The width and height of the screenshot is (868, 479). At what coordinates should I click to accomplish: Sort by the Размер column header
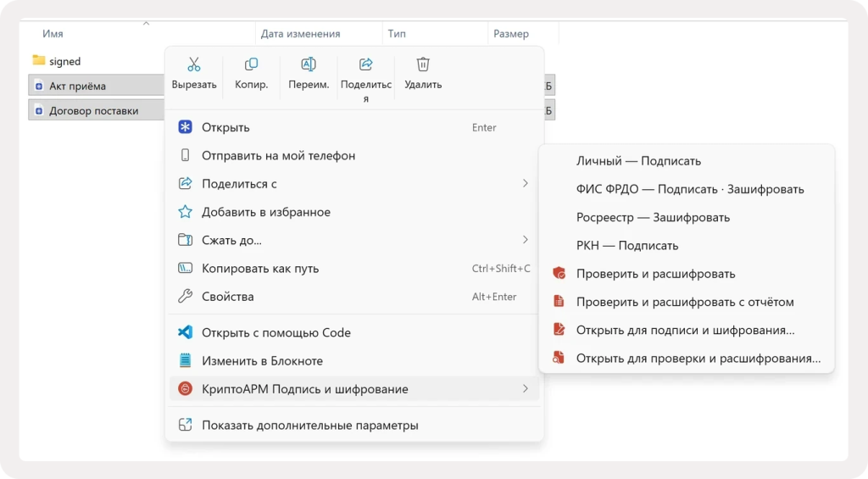click(x=511, y=34)
